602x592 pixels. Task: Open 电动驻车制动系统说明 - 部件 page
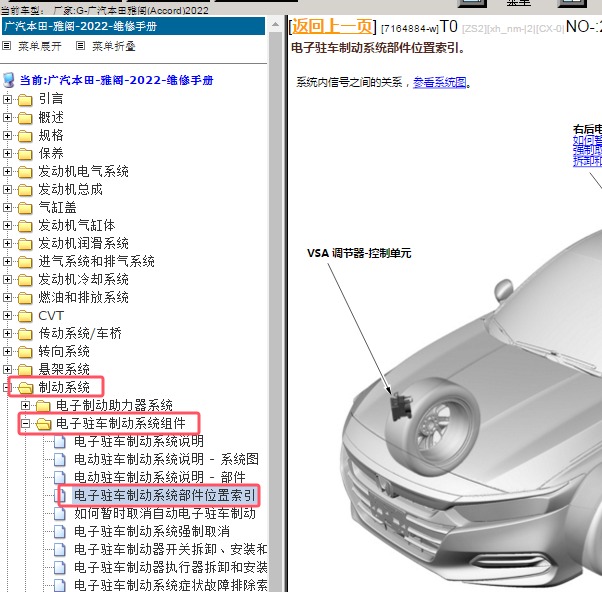click(x=160, y=478)
